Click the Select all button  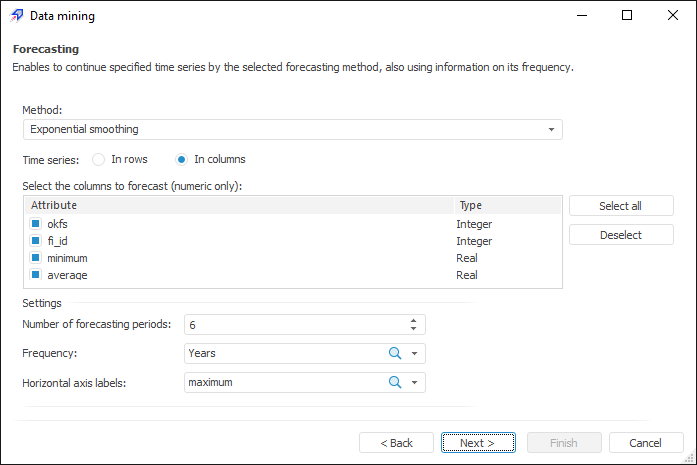(x=620, y=206)
